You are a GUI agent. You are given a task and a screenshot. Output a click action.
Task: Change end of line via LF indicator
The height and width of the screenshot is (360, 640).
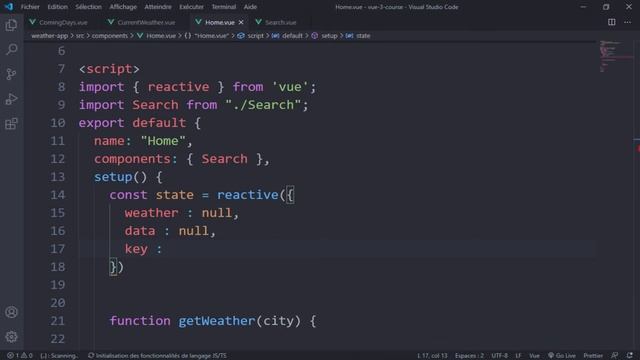[518, 356]
